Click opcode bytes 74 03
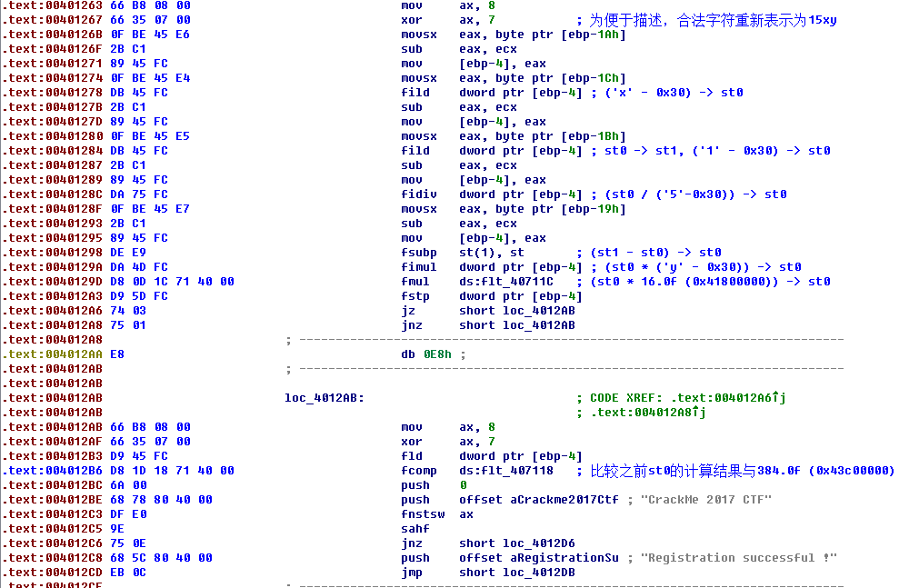This screenshot has width=899, height=588. (x=128, y=311)
